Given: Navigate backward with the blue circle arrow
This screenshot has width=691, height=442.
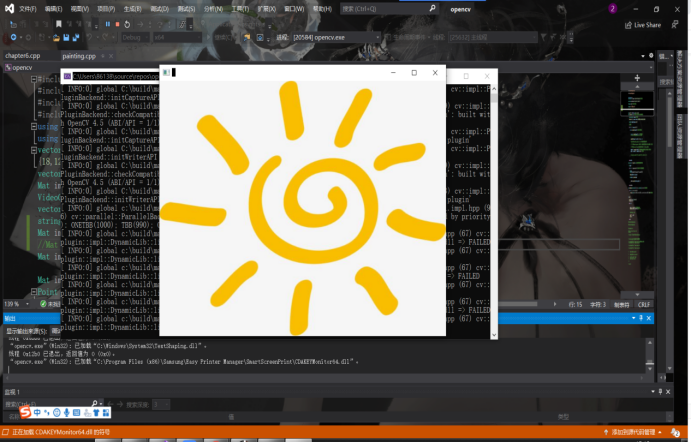Looking at the screenshot, I should (14, 37).
